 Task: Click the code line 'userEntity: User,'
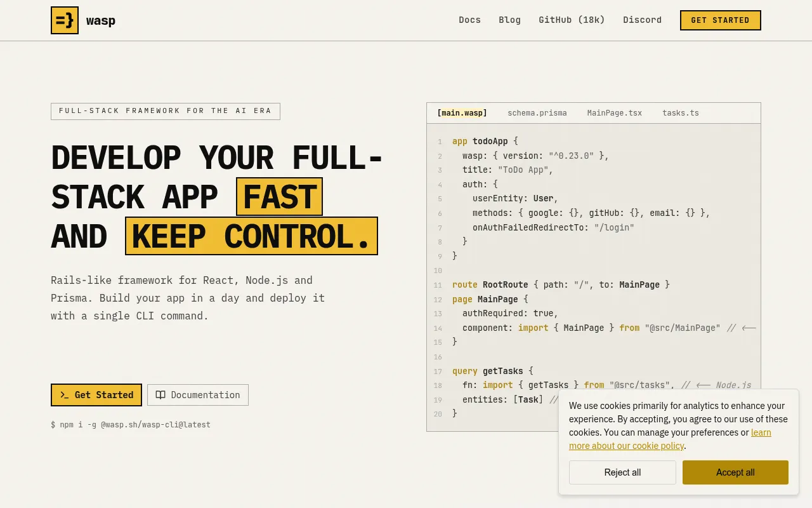[x=515, y=198]
